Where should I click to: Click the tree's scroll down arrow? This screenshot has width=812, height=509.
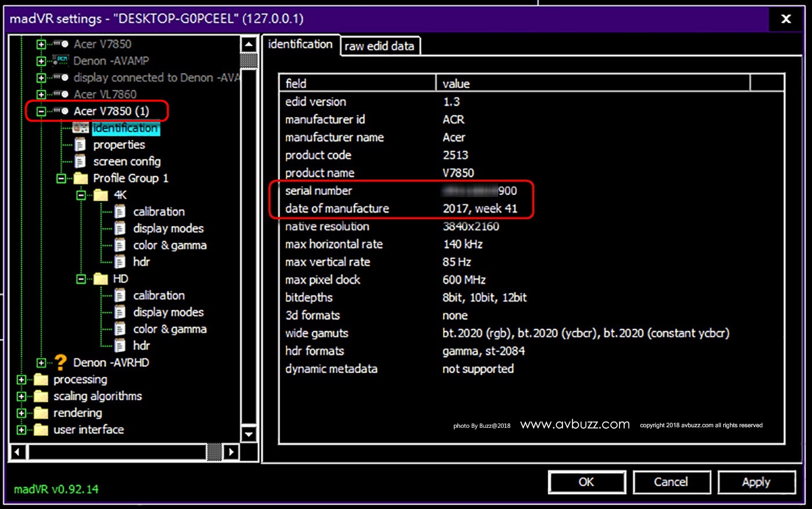tap(249, 434)
